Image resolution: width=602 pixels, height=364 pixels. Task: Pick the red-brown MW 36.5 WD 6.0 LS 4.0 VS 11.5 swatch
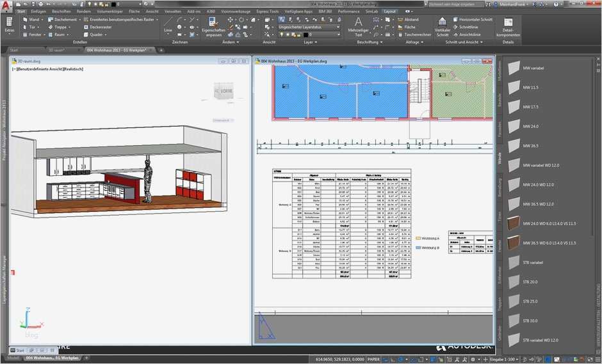tap(514, 243)
